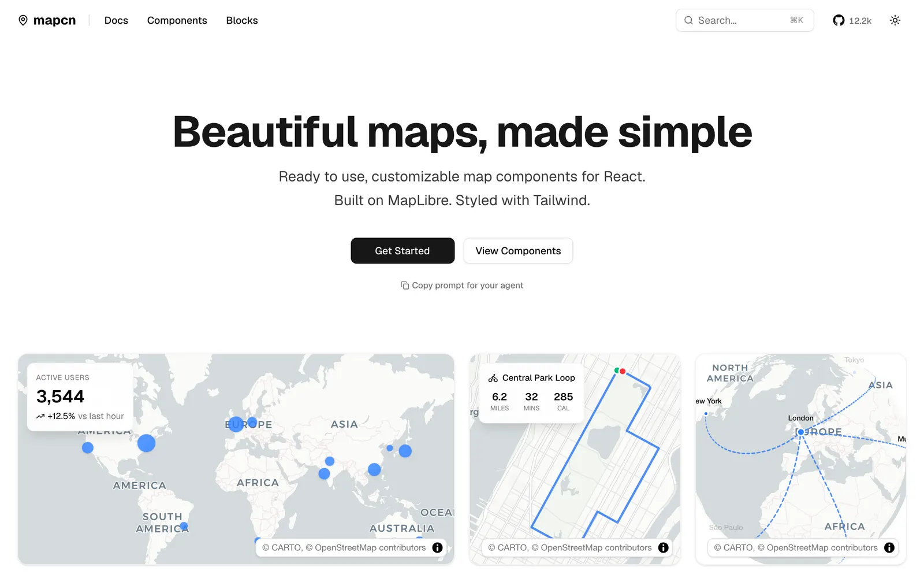Click the London marker on the globe

point(800,432)
